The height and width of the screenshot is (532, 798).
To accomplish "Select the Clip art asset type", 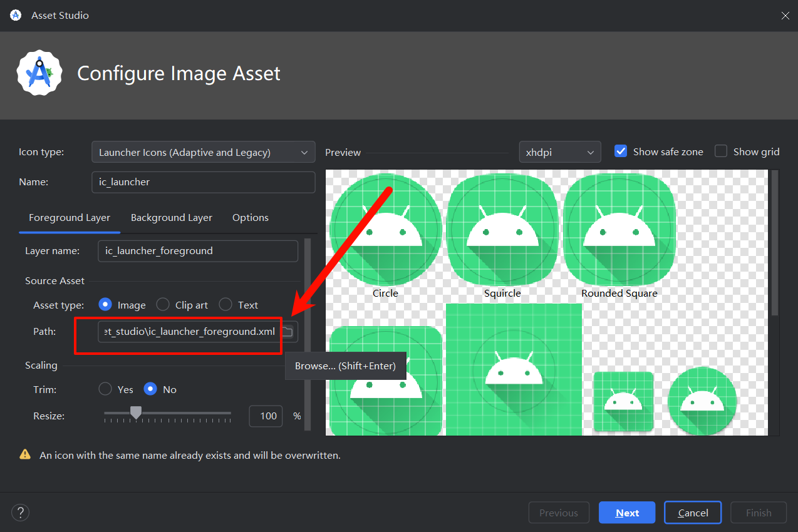I will point(163,305).
